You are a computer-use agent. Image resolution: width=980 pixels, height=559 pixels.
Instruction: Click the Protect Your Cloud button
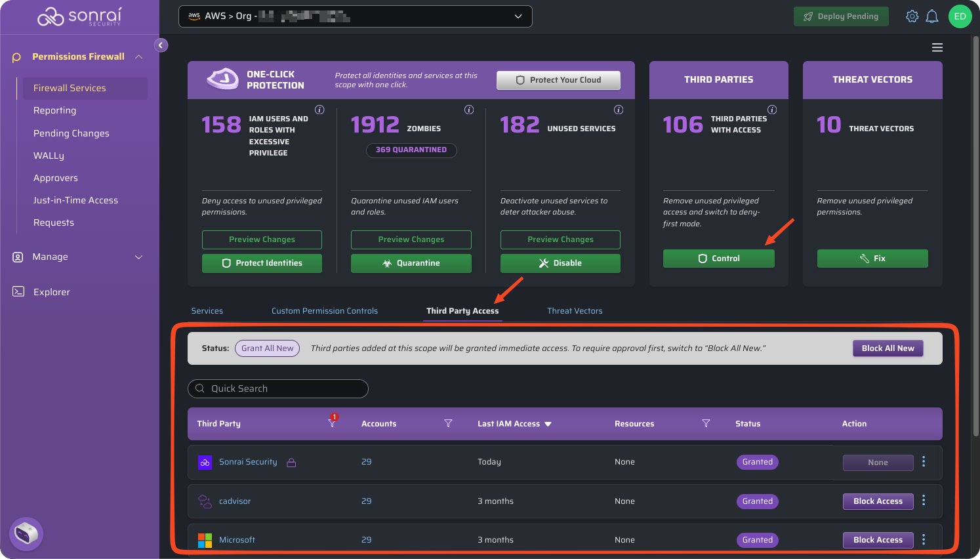pos(558,80)
